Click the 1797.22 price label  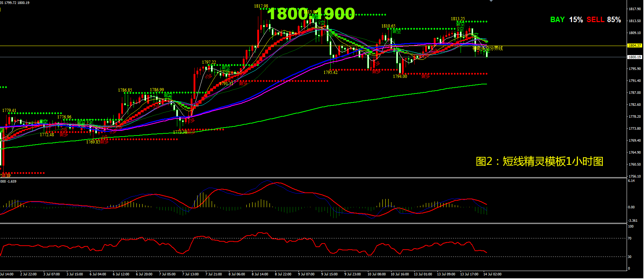(209, 62)
